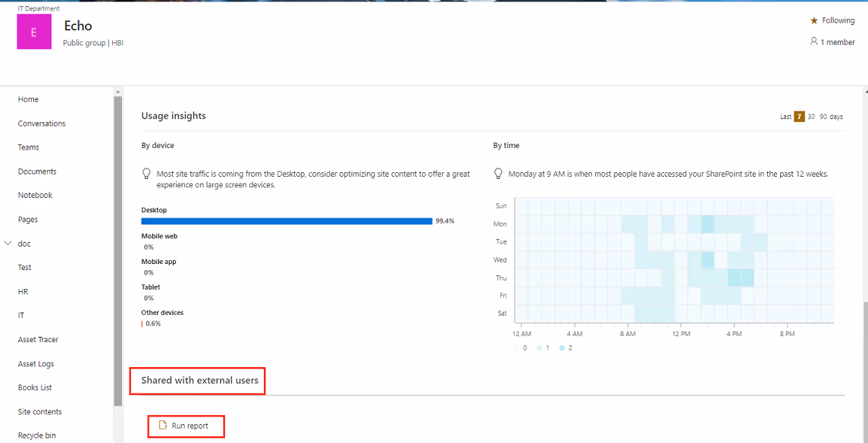Viewport: 868px width, 443px height.
Task: Open the 1 member person icon
Action: pos(813,42)
